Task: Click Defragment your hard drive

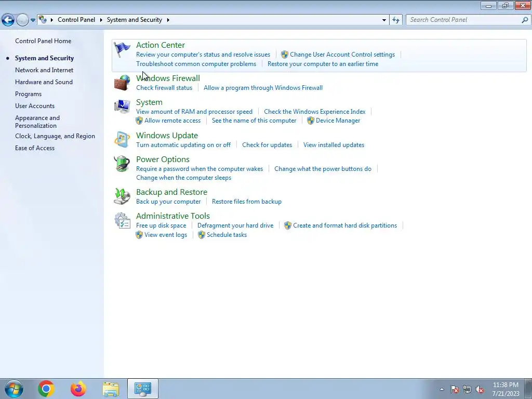Action: click(235, 225)
